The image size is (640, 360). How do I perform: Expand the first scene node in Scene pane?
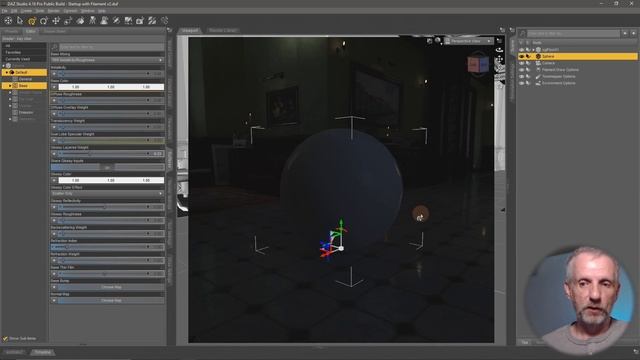[533, 50]
